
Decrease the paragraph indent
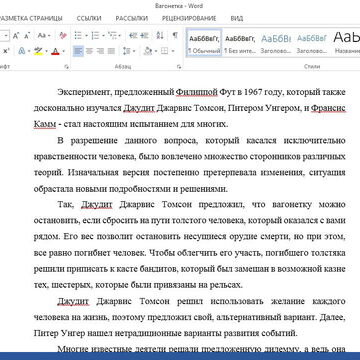click(x=133, y=36)
